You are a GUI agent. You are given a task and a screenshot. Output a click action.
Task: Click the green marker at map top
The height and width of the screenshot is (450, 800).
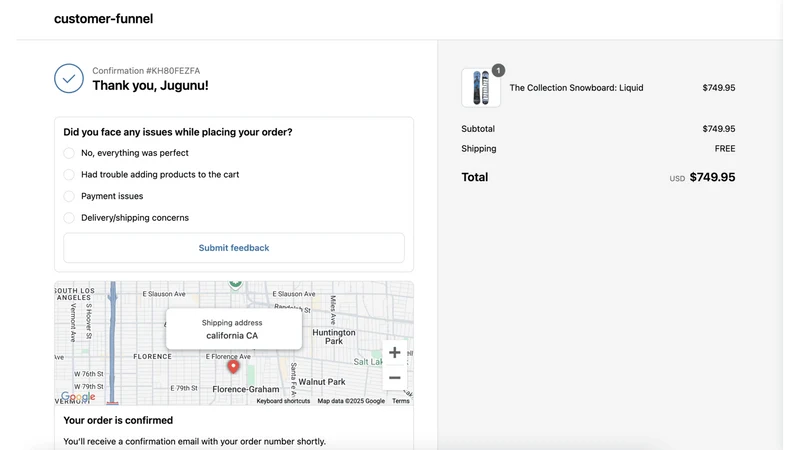(x=235, y=285)
